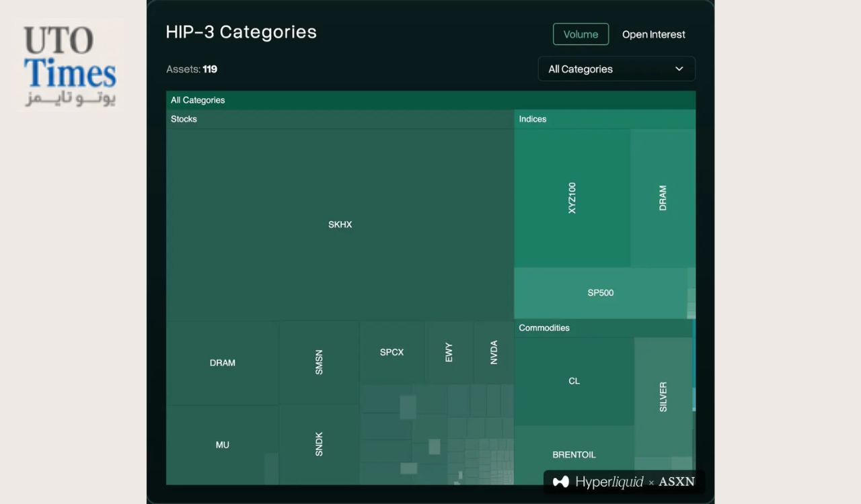Click the XYZ100 index tile

tap(572, 198)
